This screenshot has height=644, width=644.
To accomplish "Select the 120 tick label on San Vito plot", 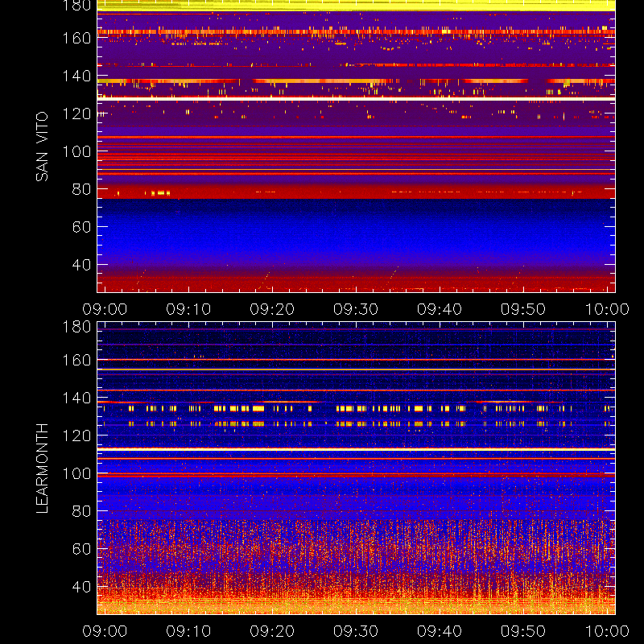I will click(x=76, y=114).
